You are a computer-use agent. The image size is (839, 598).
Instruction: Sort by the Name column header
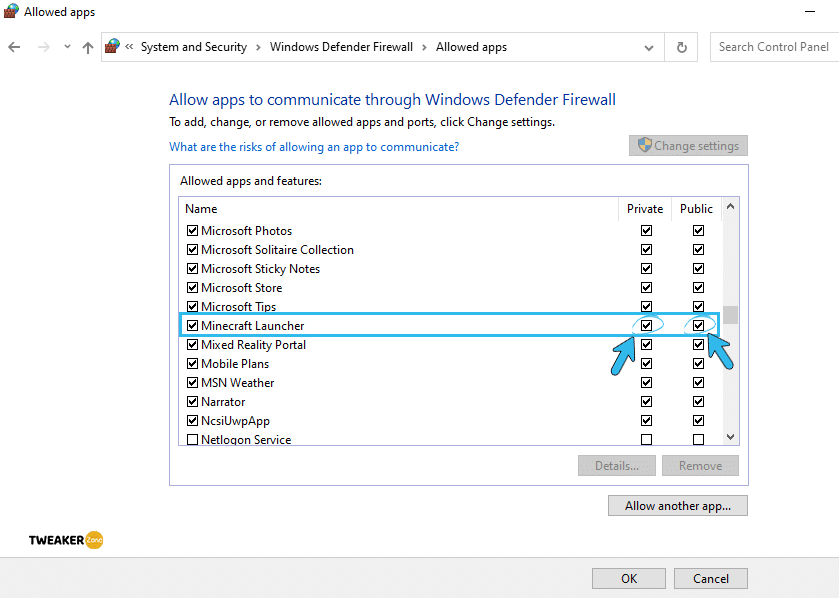click(399, 209)
